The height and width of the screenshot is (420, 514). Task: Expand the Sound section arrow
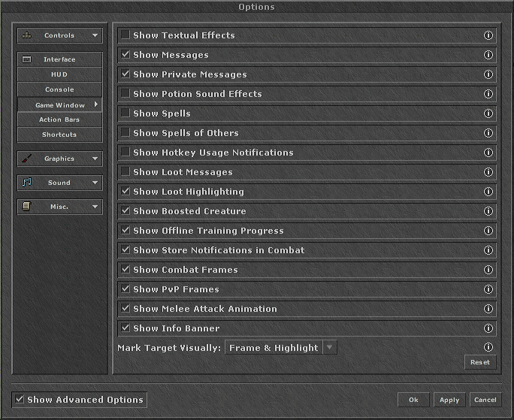pos(95,183)
